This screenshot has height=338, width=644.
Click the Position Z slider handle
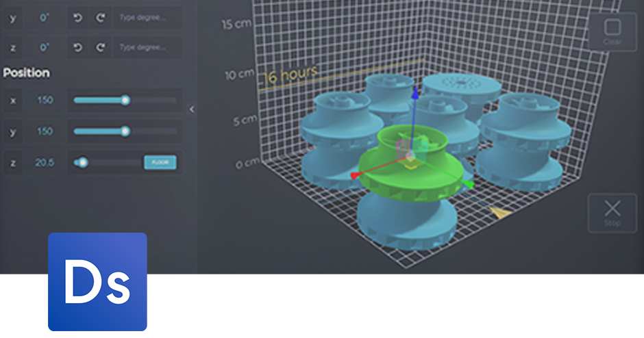click(83, 162)
